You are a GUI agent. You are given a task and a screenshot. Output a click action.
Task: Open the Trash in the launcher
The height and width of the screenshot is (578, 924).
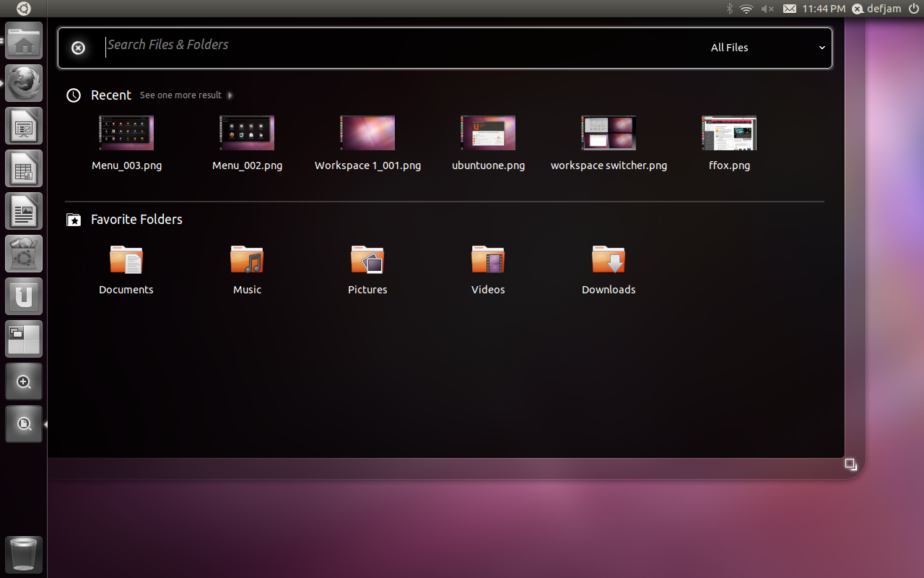(24, 555)
